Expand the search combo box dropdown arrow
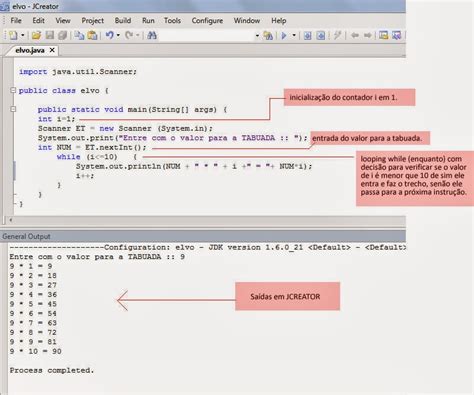The width and height of the screenshot is (474, 395). pyautogui.click(x=257, y=35)
